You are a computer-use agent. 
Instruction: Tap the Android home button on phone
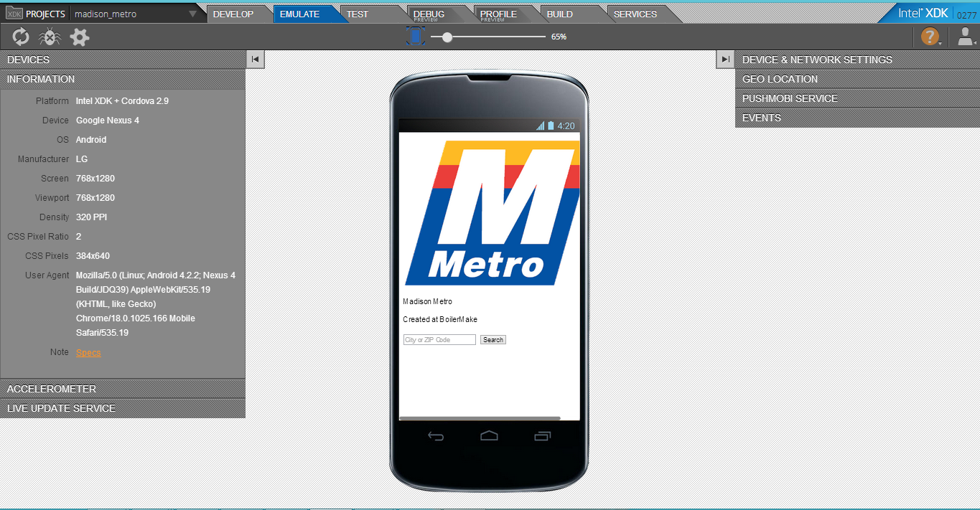pos(490,435)
